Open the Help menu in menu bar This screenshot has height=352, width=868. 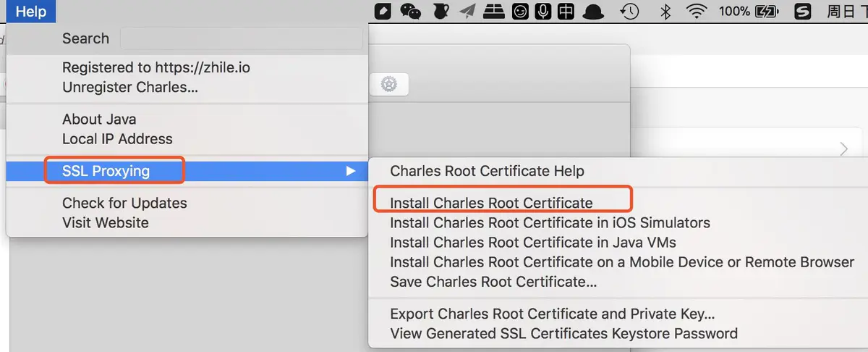tap(31, 11)
